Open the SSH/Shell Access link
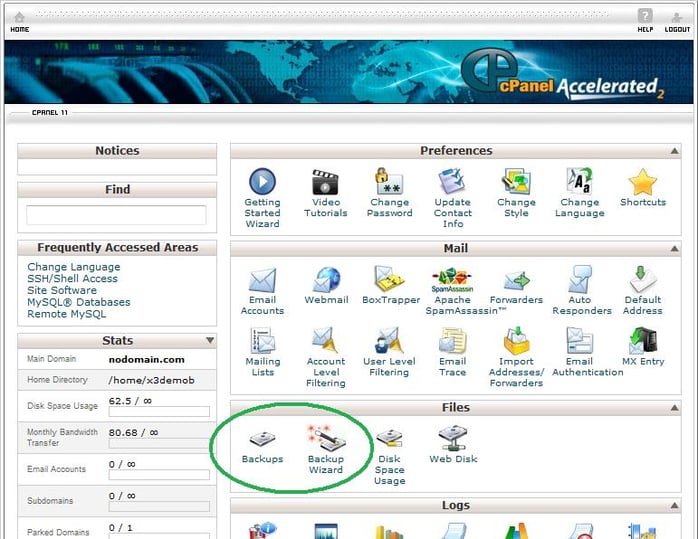The height and width of the screenshot is (539, 698). (73, 279)
